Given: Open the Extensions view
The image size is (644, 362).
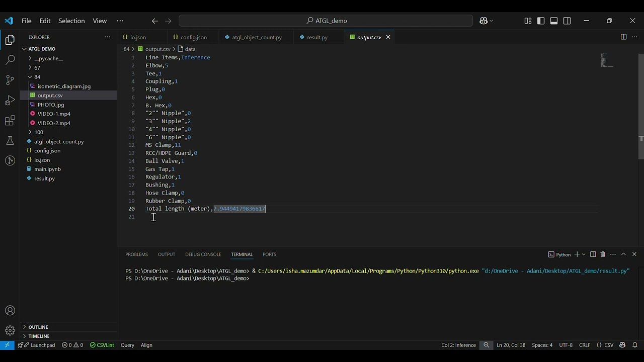Looking at the screenshot, I should click(10, 121).
